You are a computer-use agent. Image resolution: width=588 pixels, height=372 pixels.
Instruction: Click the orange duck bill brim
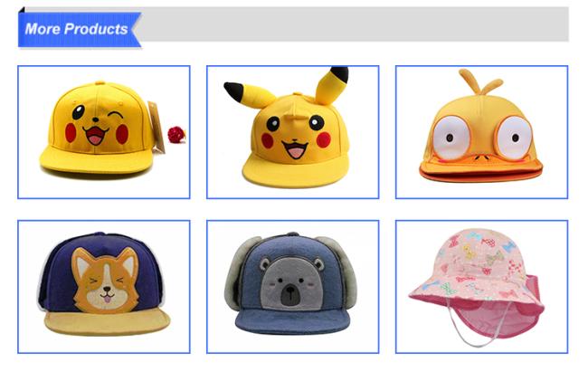481,169
